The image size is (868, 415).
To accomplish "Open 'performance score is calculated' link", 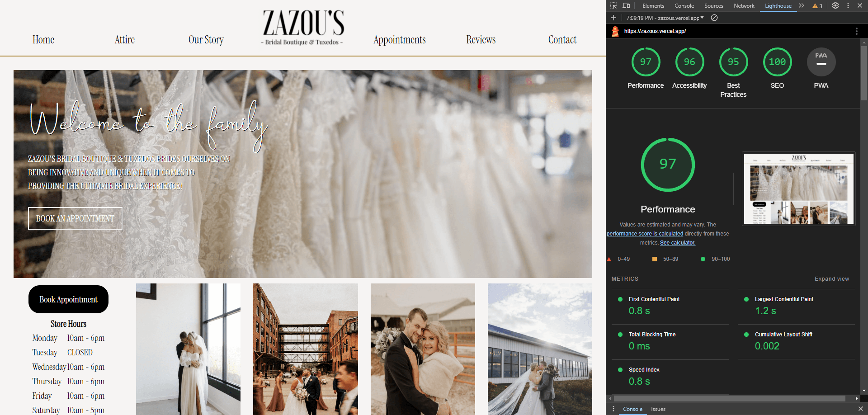I will pyautogui.click(x=645, y=234).
